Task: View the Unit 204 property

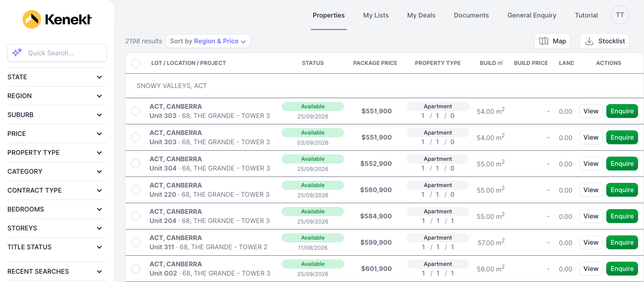Action: (x=591, y=216)
